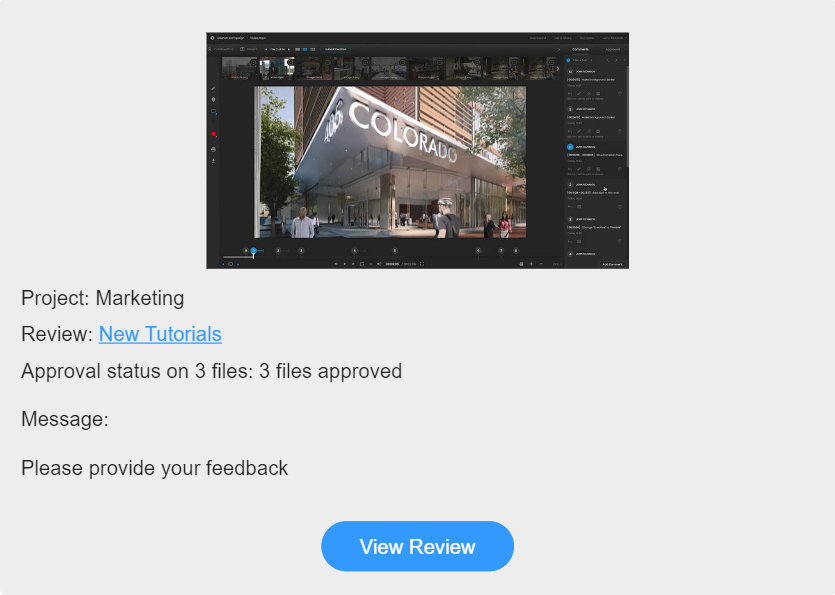The height and width of the screenshot is (595, 835).
Task: Toggle the mute volume icon in the playback bar
Action: [x=379, y=263]
